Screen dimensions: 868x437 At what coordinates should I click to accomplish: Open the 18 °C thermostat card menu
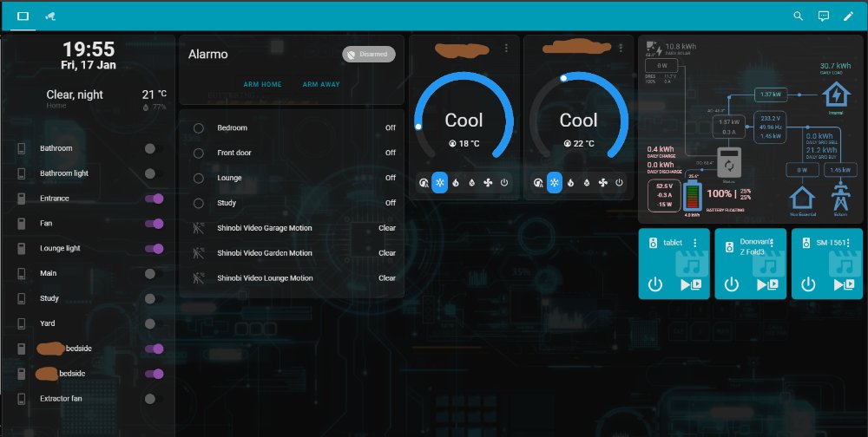point(506,49)
